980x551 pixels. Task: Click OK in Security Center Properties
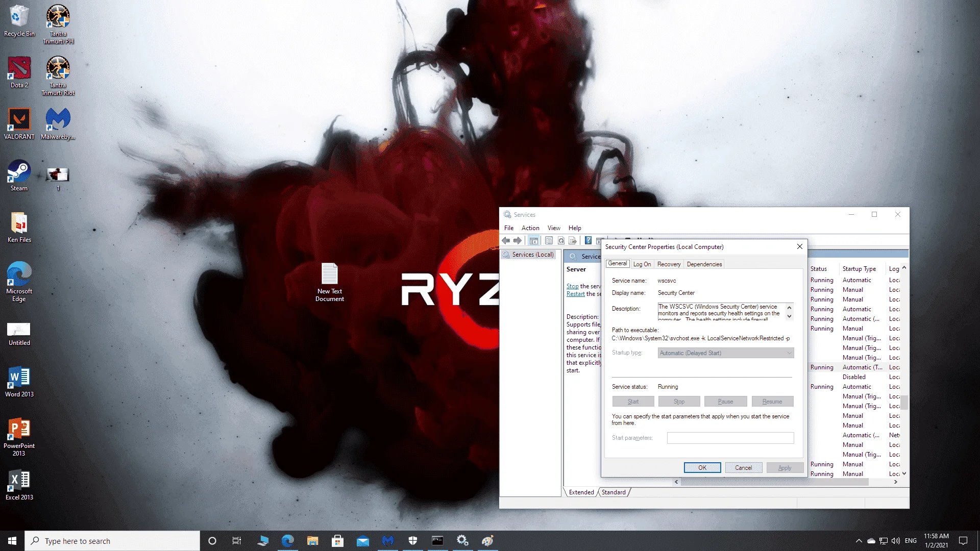coord(702,468)
